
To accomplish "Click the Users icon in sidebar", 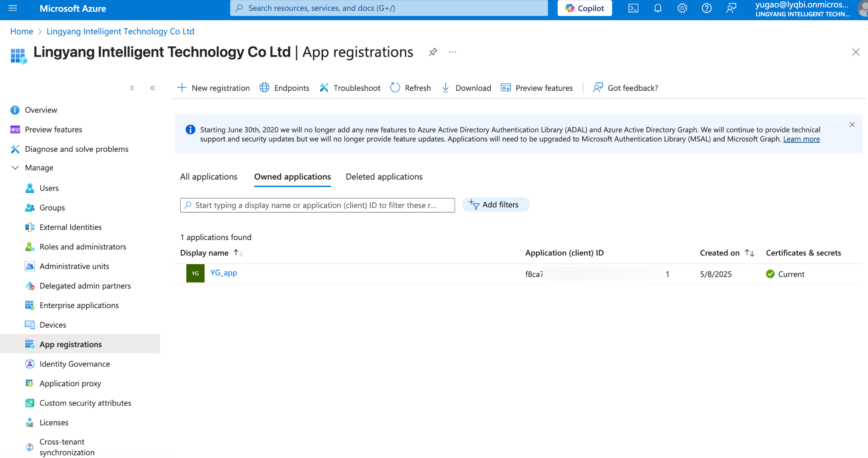I will coord(30,188).
